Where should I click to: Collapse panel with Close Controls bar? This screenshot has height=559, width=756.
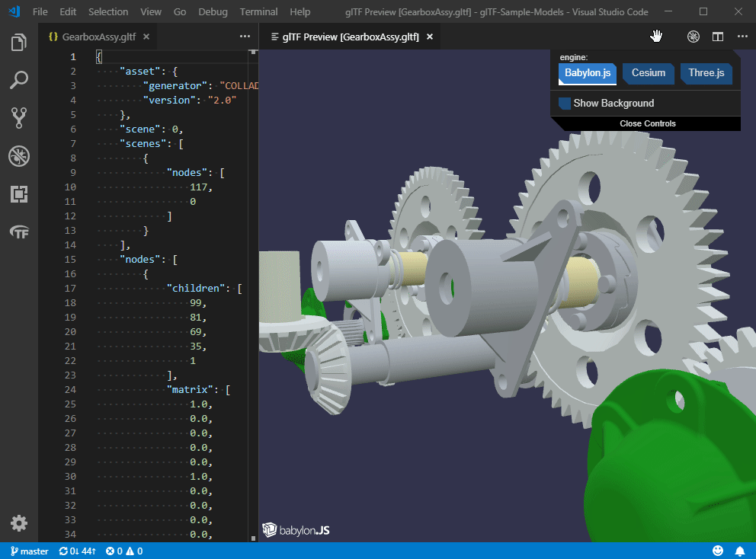click(x=647, y=123)
